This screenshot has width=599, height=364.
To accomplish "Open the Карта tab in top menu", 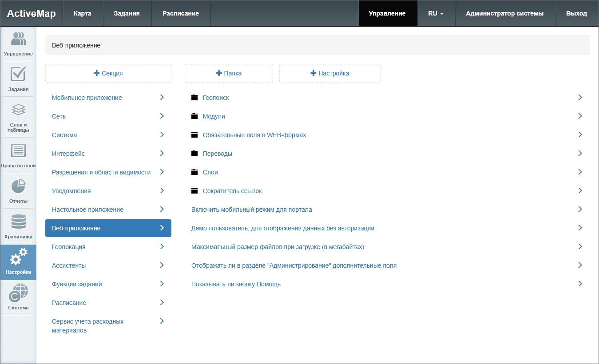I will [83, 13].
